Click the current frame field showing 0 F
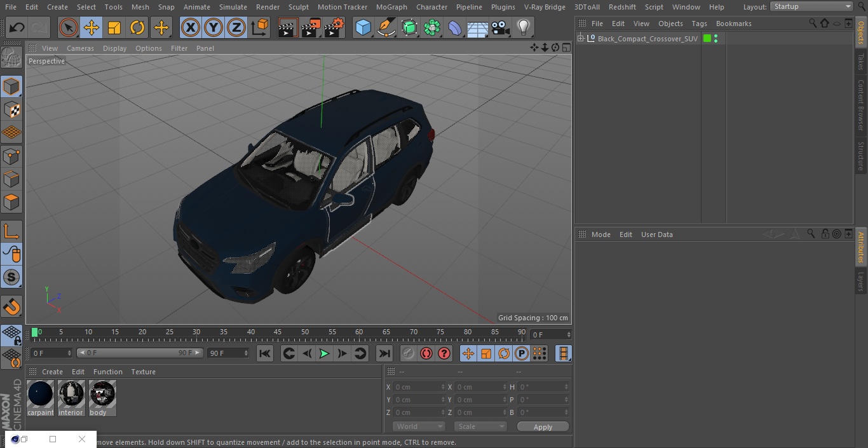The width and height of the screenshot is (868, 448). [x=551, y=334]
